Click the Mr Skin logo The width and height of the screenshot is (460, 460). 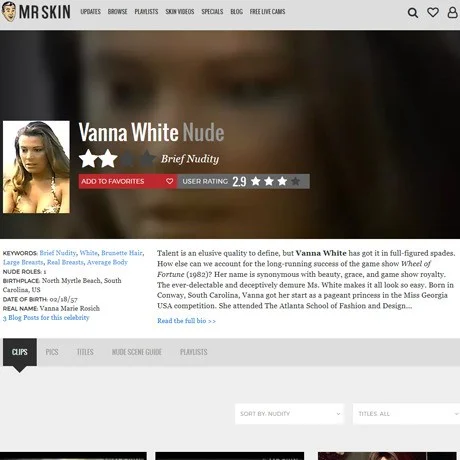[36, 12]
